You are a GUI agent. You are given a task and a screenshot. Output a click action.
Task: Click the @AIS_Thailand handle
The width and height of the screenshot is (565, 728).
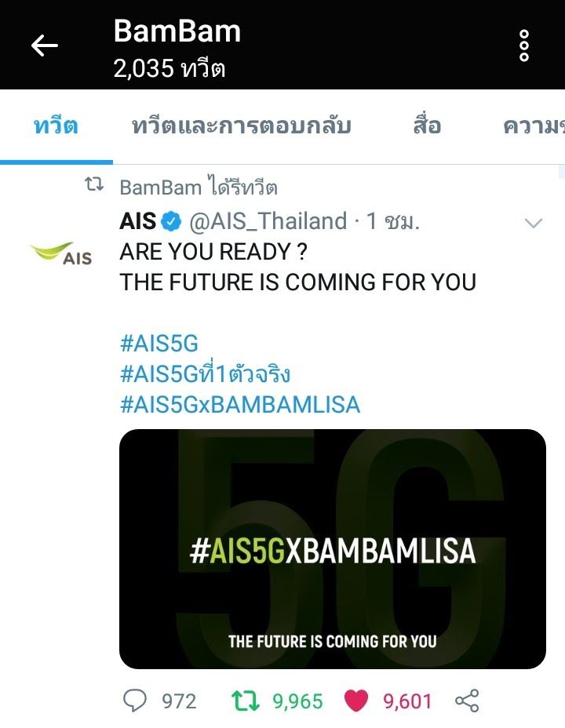(x=268, y=221)
